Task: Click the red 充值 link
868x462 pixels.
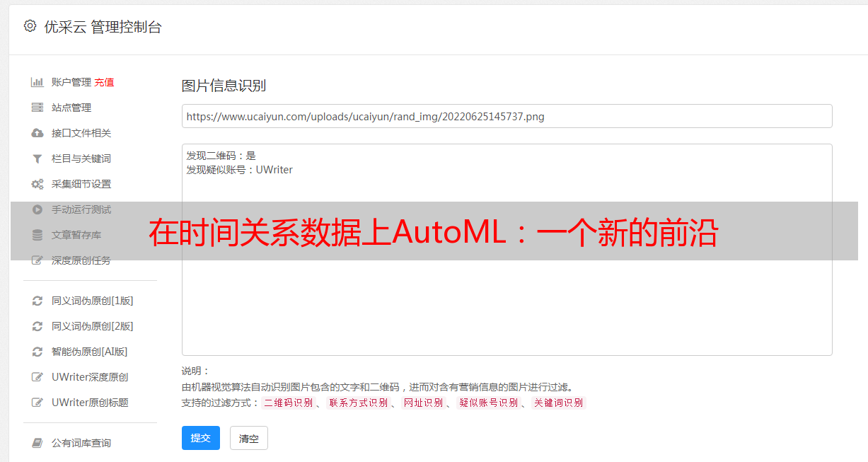Action: pos(104,82)
